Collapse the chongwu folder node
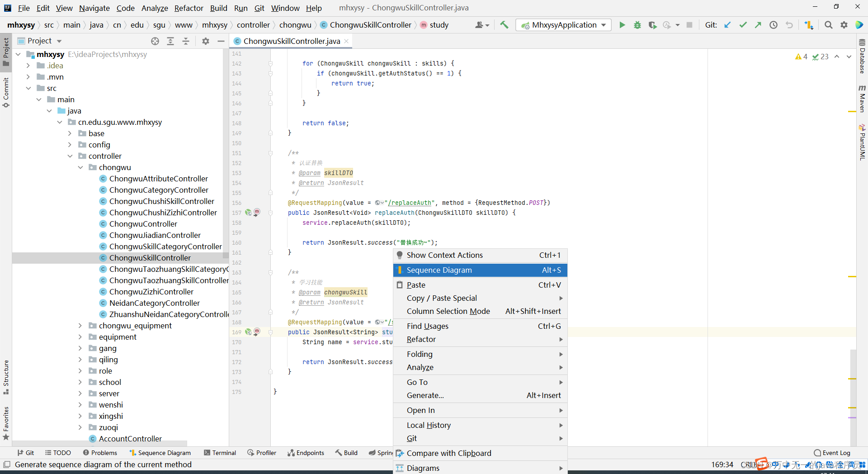This screenshot has height=474, width=868. coord(80,167)
